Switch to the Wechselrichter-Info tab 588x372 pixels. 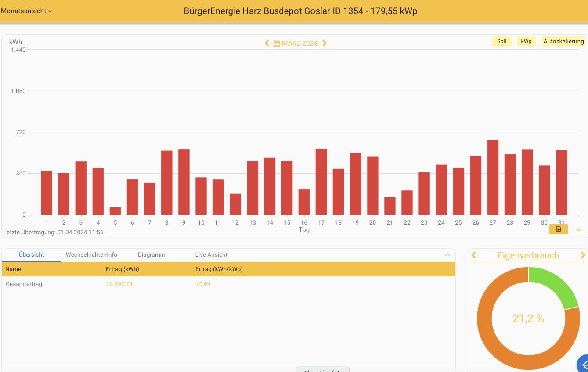[x=91, y=255]
